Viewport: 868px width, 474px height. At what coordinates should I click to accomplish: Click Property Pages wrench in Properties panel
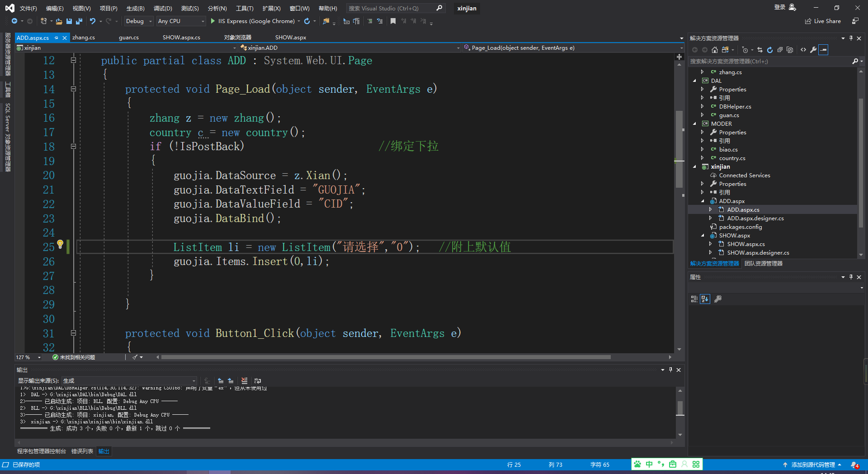718,299
